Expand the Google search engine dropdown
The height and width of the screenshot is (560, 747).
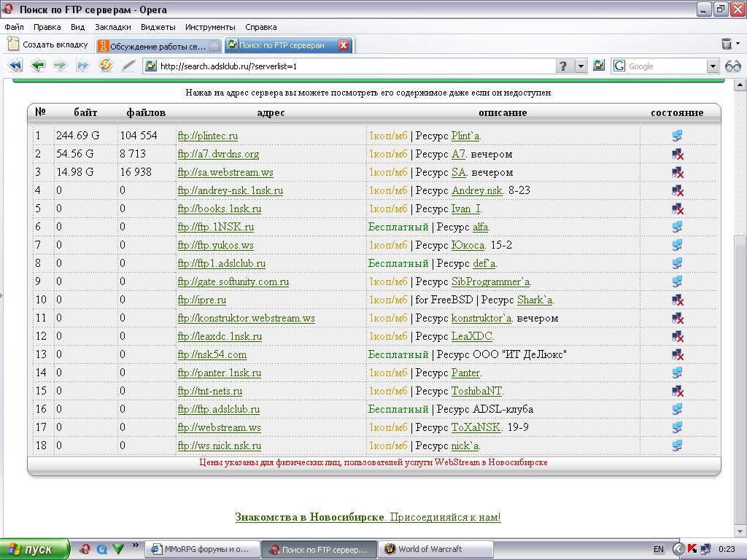(713, 66)
